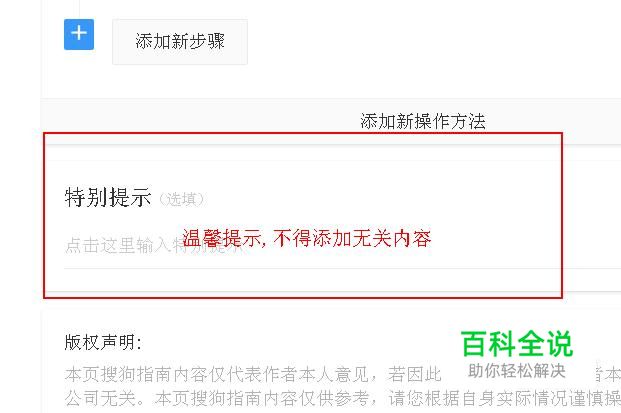The height and width of the screenshot is (413, 621).
Task: Click 添加新操作方法 bar text
Action: (x=423, y=121)
